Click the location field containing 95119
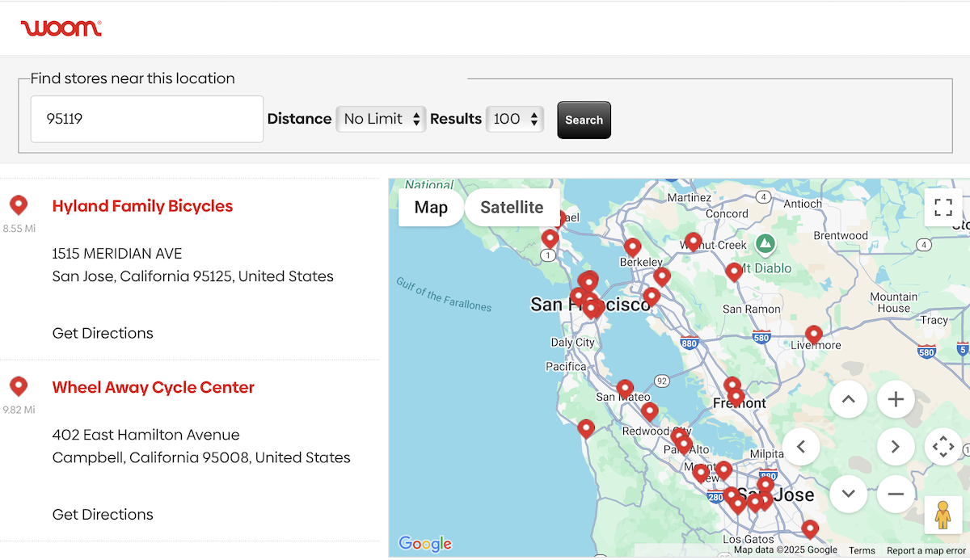Viewport: 970px width, 560px height. [x=147, y=119]
